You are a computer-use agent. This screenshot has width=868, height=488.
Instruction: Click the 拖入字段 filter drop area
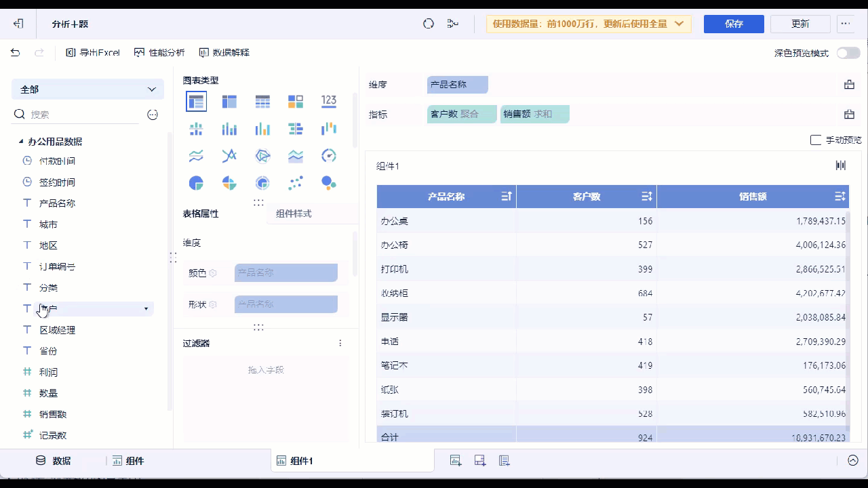click(x=266, y=399)
